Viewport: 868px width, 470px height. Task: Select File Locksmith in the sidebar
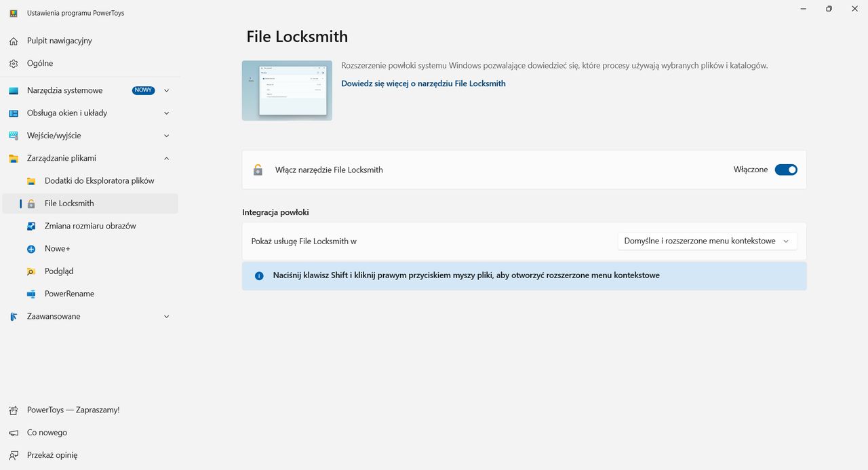[90, 203]
